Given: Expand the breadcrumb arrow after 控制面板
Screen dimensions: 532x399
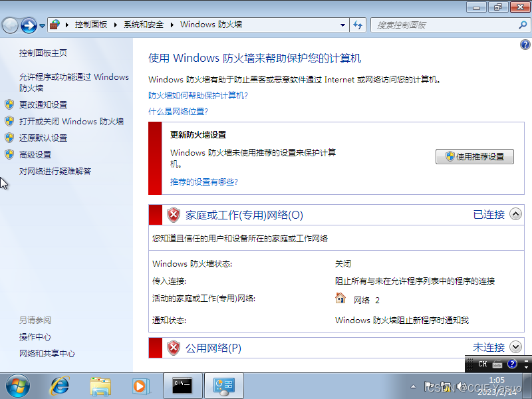Looking at the screenshot, I should [116, 25].
